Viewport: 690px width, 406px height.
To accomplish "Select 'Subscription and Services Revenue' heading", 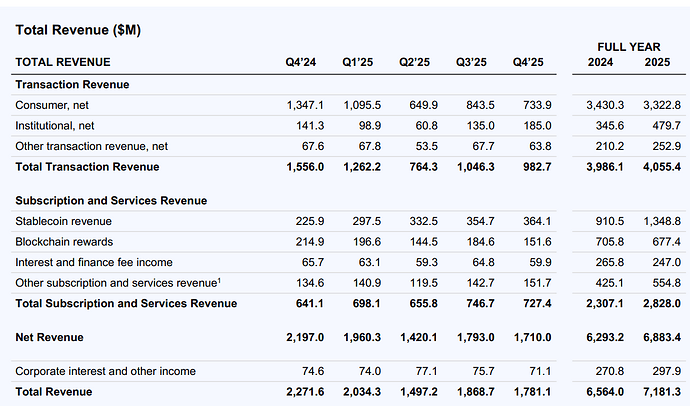I will point(111,201).
